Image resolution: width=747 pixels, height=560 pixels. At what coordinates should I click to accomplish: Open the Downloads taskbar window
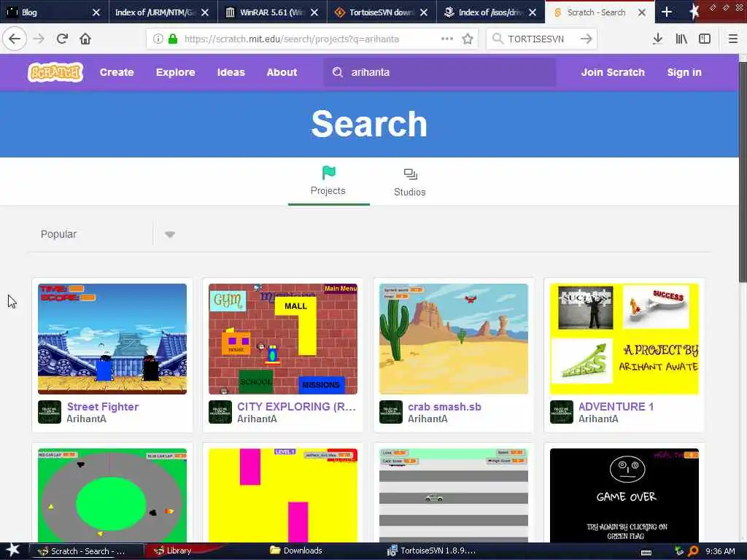coord(296,551)
